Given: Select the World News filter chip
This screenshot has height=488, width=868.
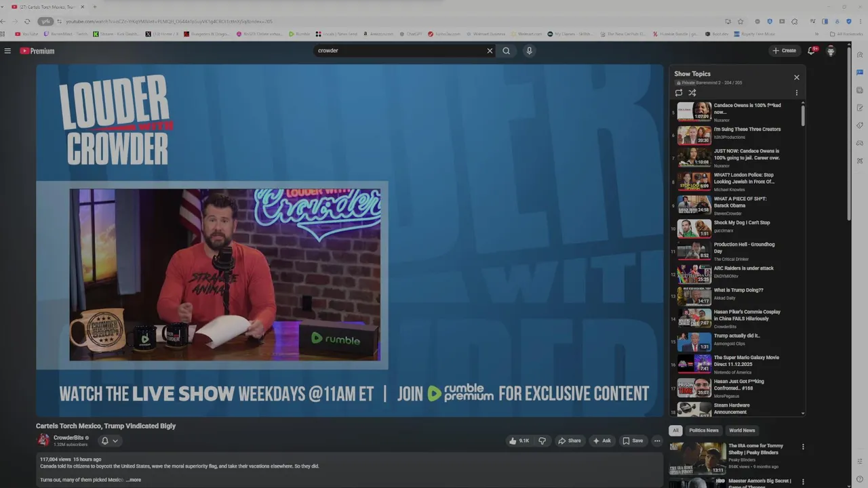Looking at the screenshot, I should [742, 430].
